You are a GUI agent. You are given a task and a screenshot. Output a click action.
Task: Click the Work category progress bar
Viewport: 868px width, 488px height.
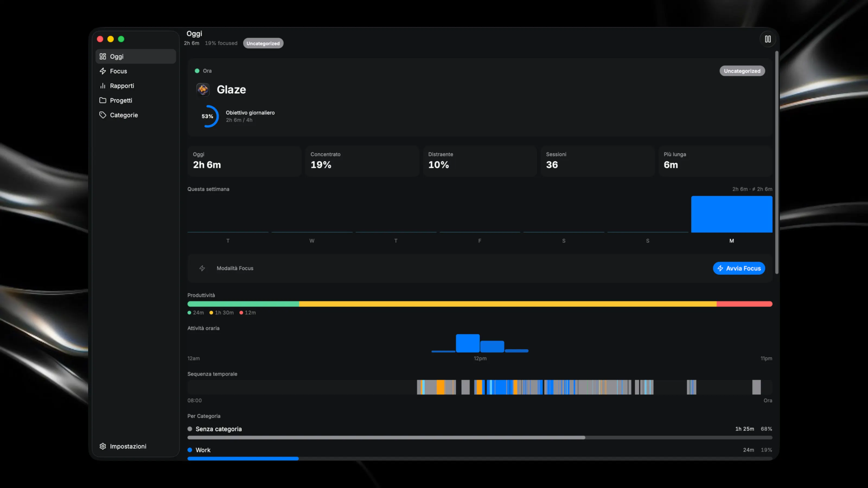point(480,458)
